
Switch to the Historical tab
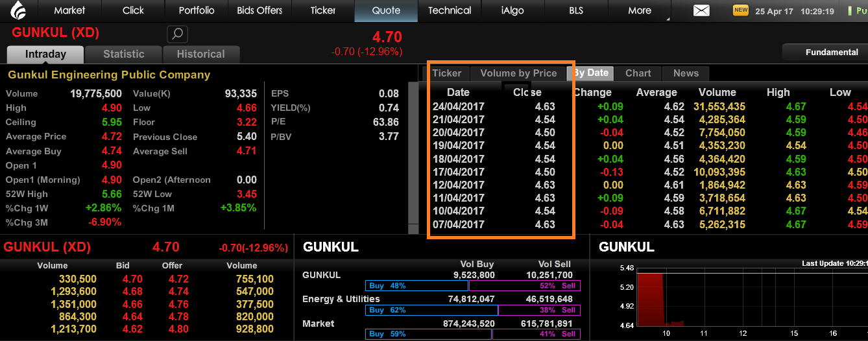pos(201,54)
